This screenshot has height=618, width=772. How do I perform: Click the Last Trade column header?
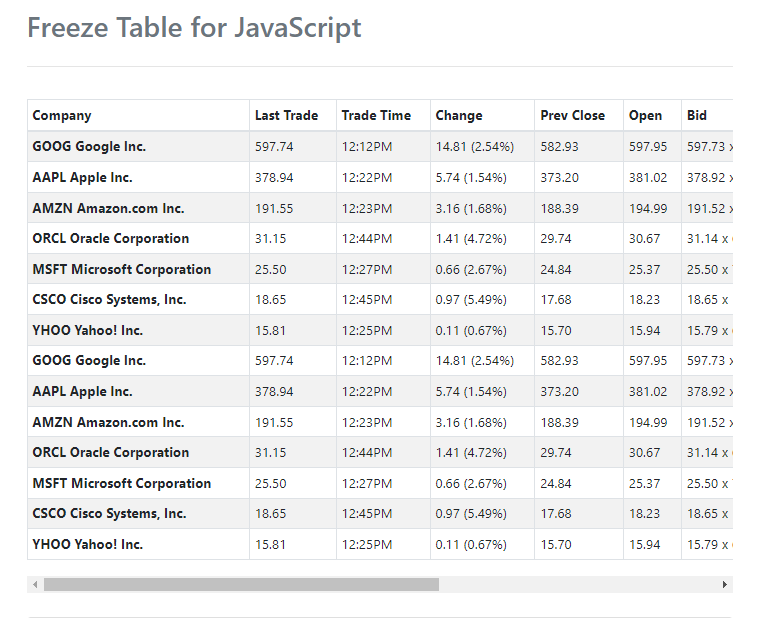(293, 115)
